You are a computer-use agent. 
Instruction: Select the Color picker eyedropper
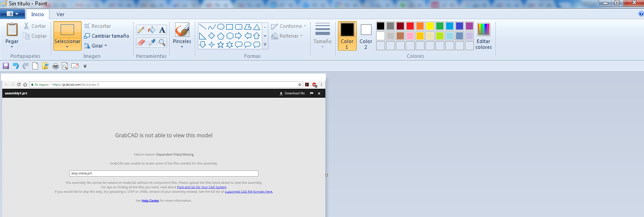152,43
